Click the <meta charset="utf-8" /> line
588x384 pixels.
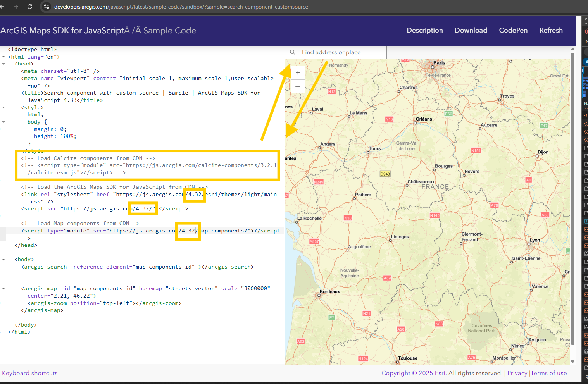click(60, 71)
